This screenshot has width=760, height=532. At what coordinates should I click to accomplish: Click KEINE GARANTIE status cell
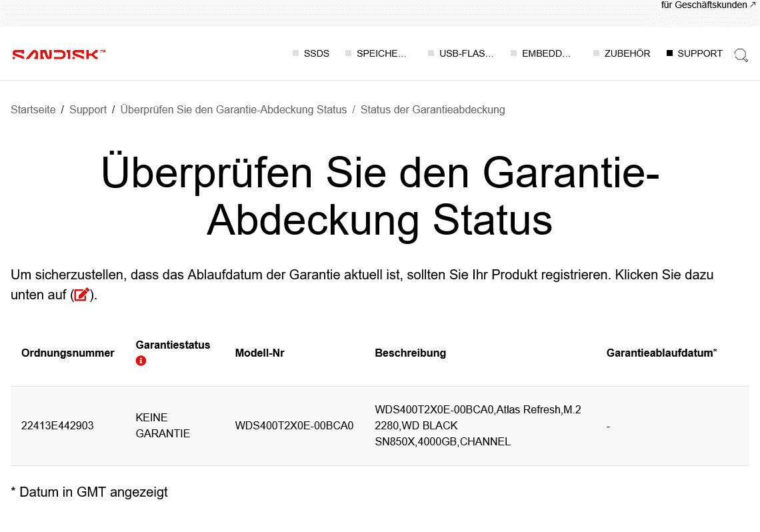(x=163, y=425)
